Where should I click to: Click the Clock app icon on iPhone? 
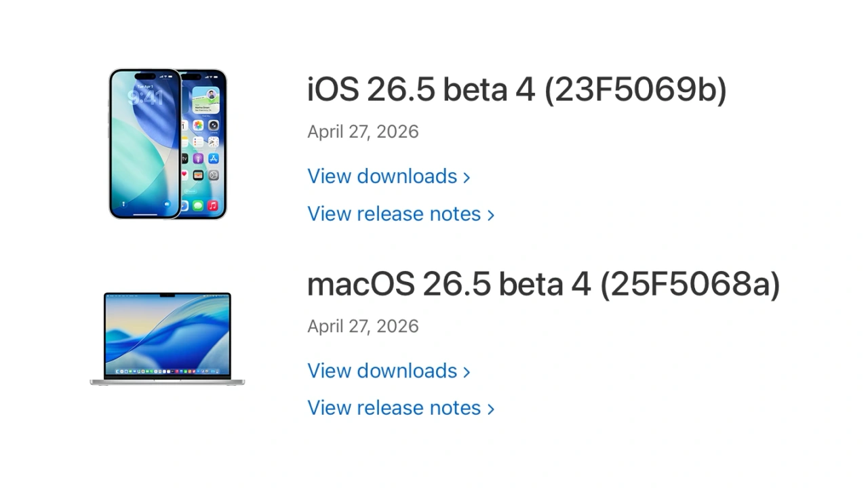pyautogui.click(x=213, y=142)
